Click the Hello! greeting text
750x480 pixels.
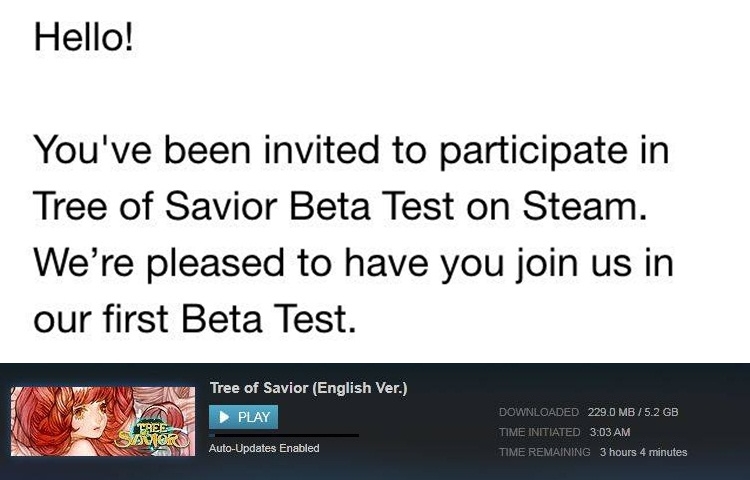tap(84, 37)
